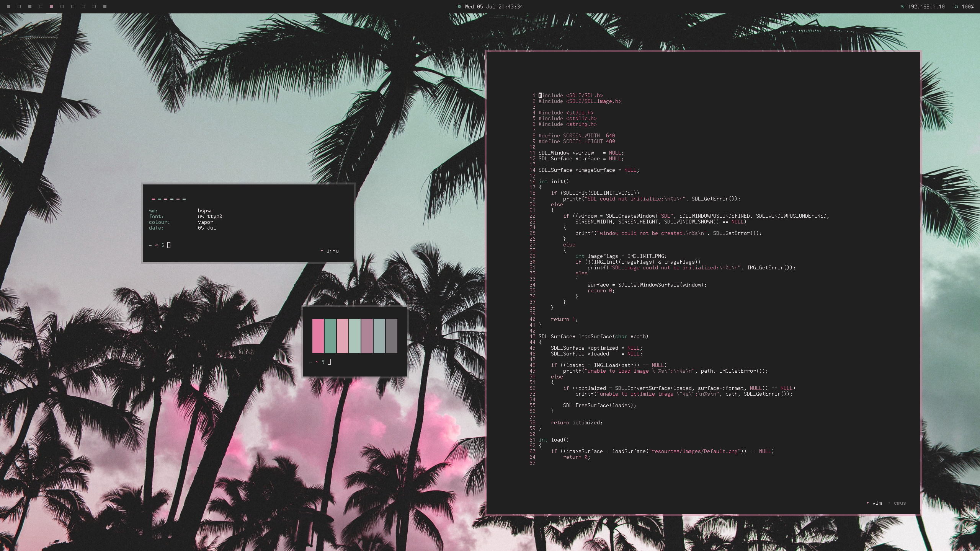Select the vim tab in the terminal
This screenshot has height=551, width=980.
[877, 503]
